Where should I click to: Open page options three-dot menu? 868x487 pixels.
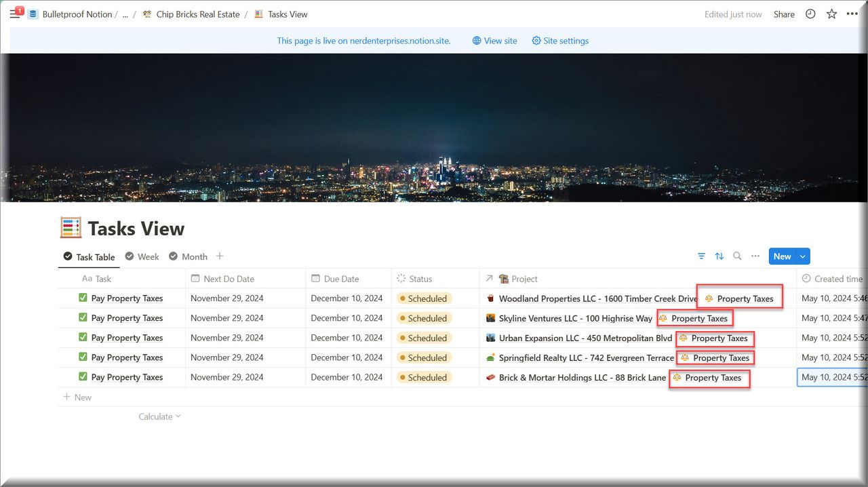(852, 14)
